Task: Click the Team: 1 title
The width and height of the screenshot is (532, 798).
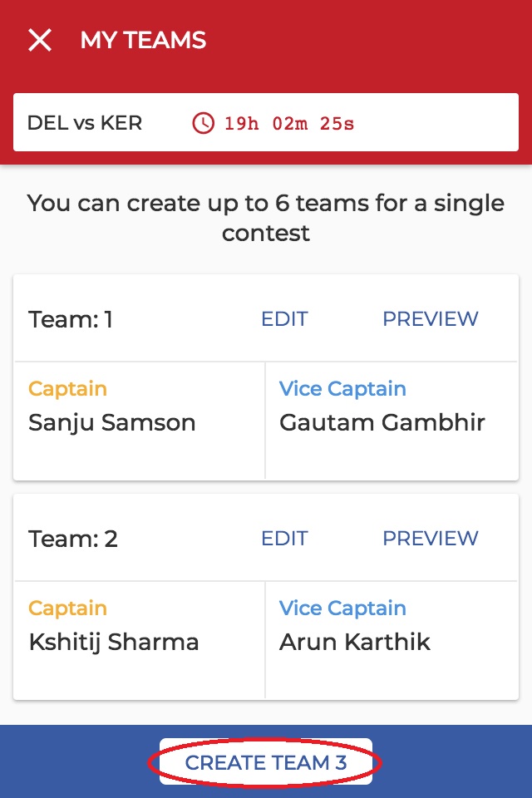Action: (71, 319)
